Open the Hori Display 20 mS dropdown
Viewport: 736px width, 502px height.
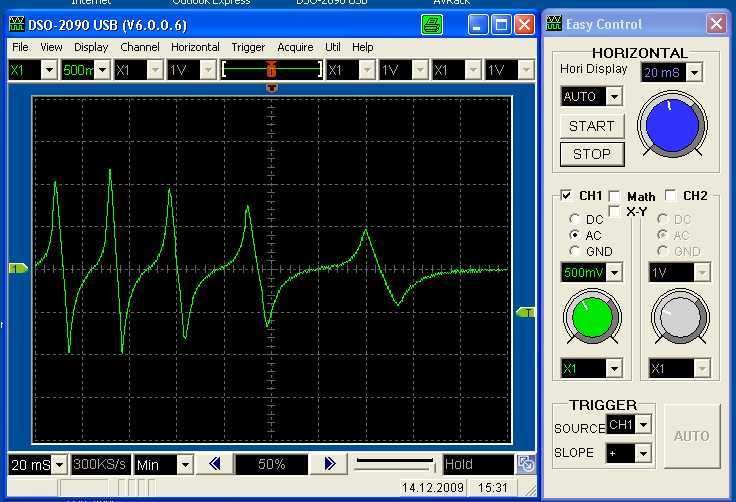pyautogui.click(x=694, y=72)
